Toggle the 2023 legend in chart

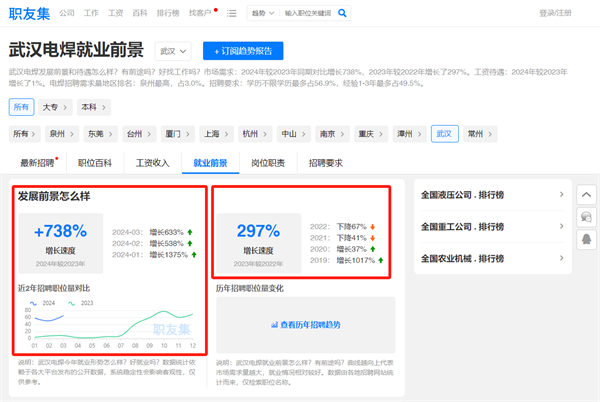[81, 303]
